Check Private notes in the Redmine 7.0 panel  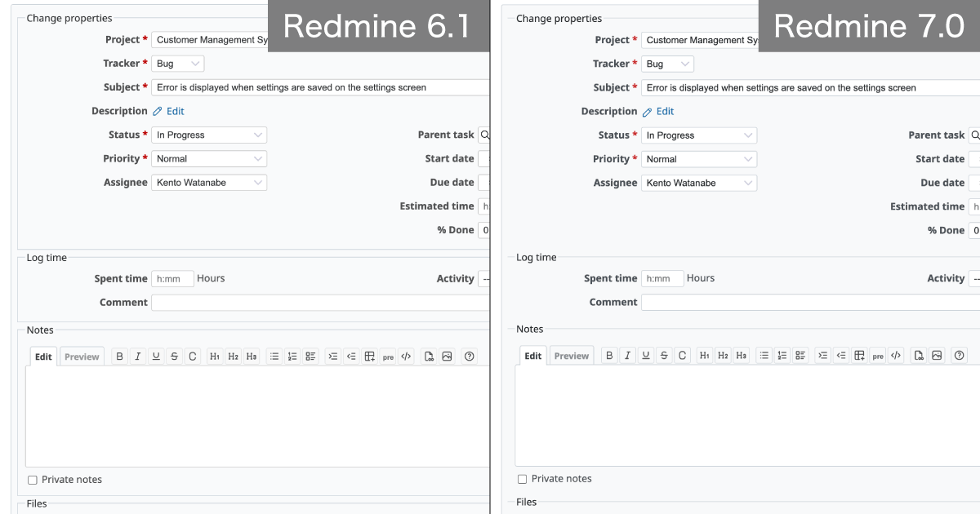[521, 479]
